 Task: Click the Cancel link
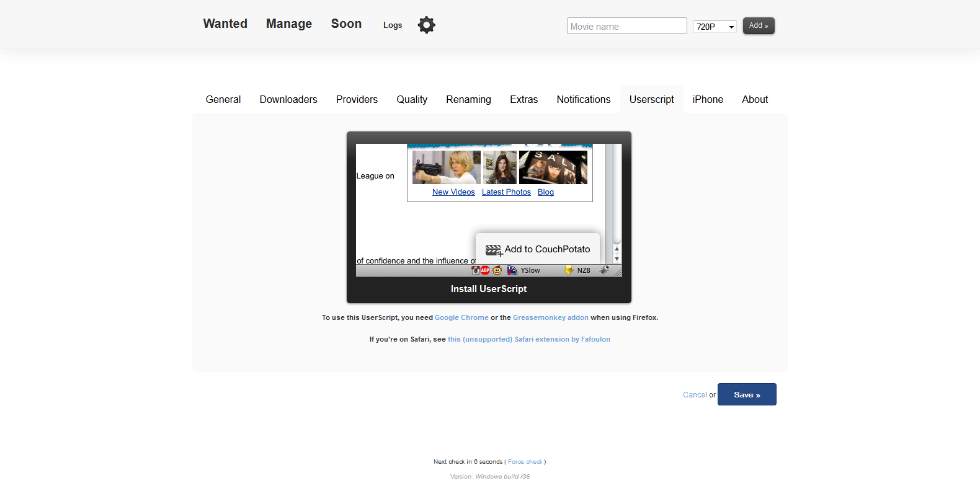click(x=695, y=395)
